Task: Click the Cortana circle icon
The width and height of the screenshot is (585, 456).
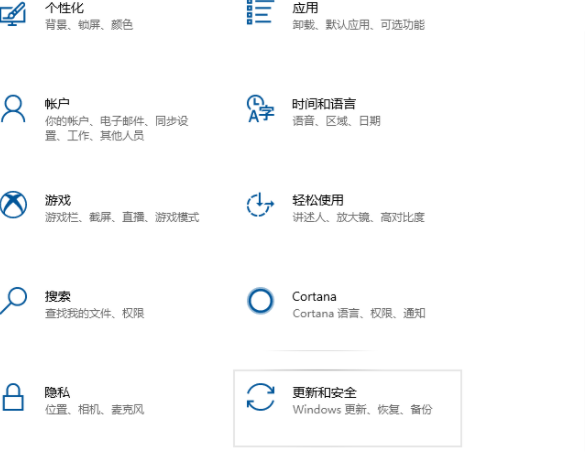Action: 260,301
